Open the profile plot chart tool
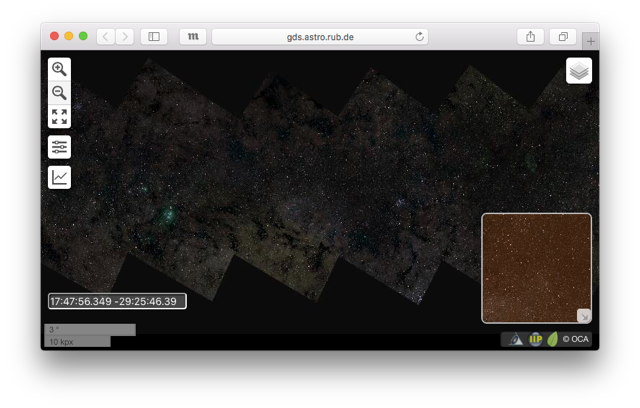 pos(60,177)
